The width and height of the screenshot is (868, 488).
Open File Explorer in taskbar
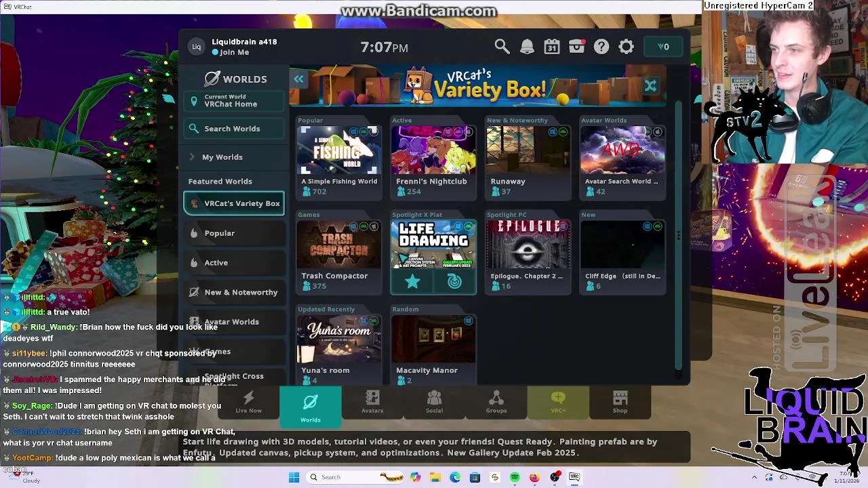[435, 477]
